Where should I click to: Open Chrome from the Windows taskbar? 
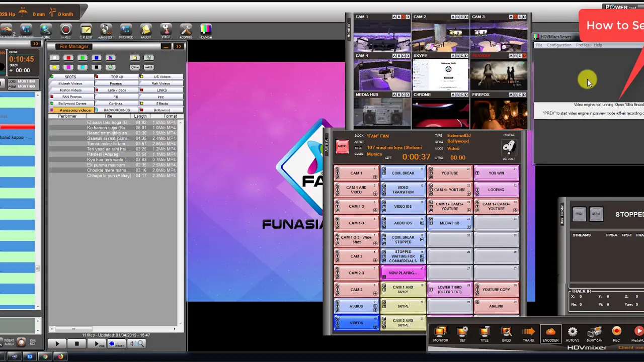45,356
